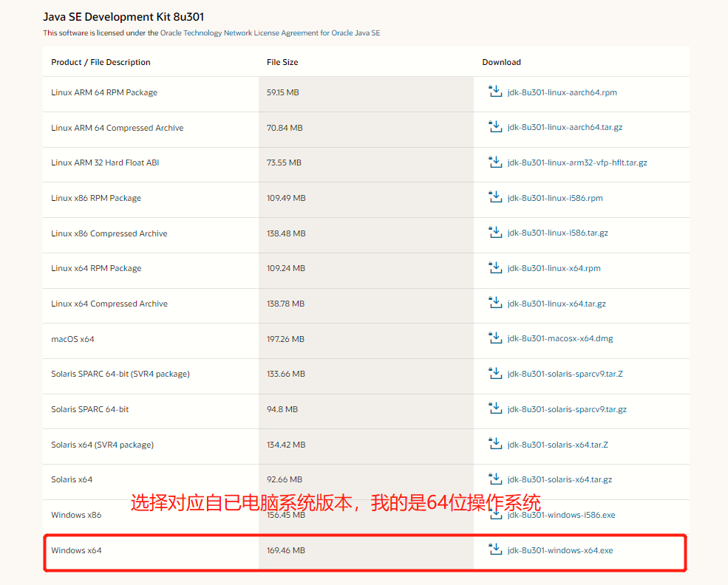Viewport: 728px width, 585px height.
Task: Click download icon for Solaris x64 tar.gz
Action: [495, 479]
